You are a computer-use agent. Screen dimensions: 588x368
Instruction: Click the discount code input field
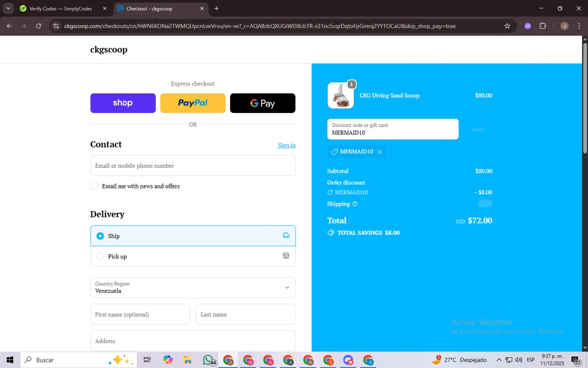point(393,129)
